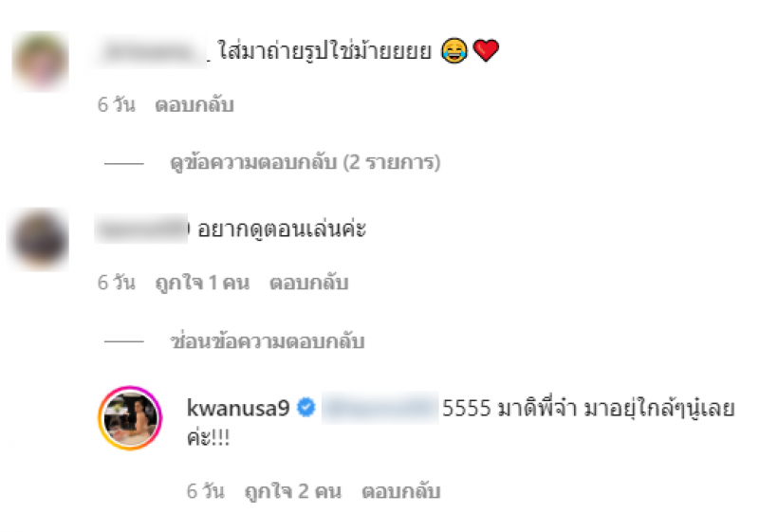
Task: Open kwanusa9 profile picture with story ring
Action: pyautogui.click(x=130, y=418)
